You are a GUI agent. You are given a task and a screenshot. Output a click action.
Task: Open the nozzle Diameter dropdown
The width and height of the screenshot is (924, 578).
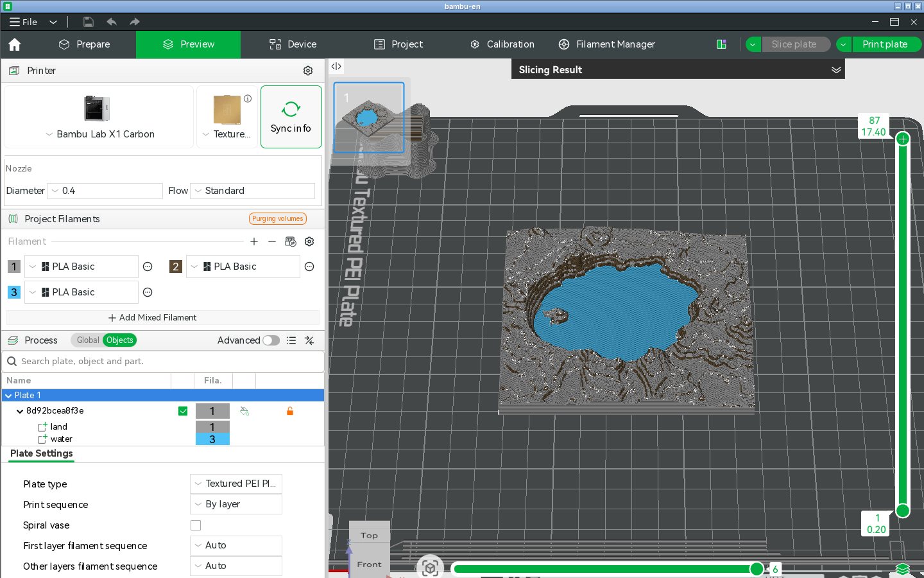pyautogui.click(x=105, y=191)
